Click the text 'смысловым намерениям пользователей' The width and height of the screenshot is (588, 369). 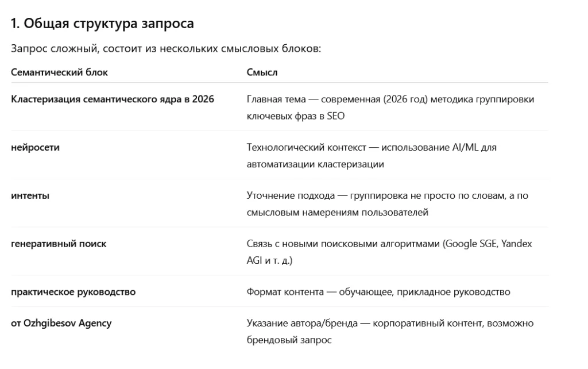click(338, 213)
